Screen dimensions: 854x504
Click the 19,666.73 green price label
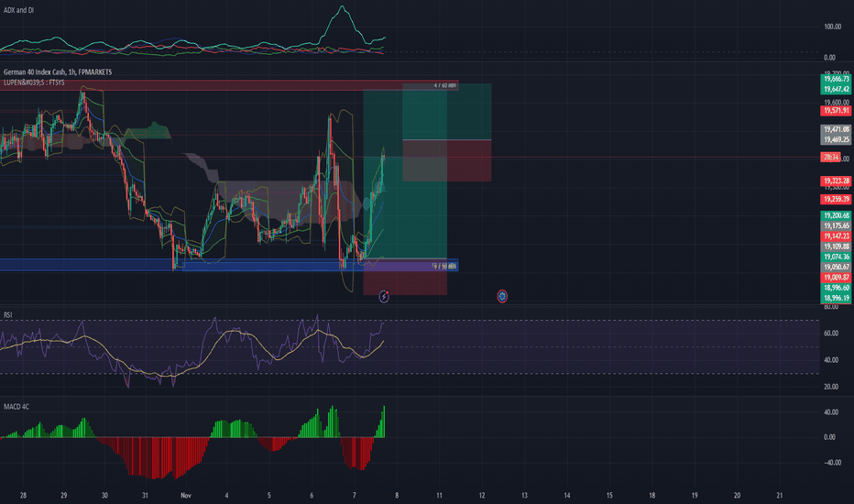(x=836, y=79)
